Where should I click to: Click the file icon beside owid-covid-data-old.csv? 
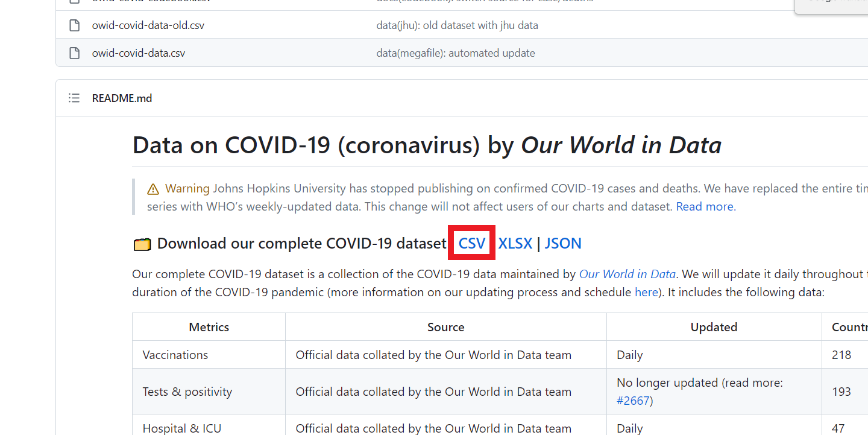[74, 25]
